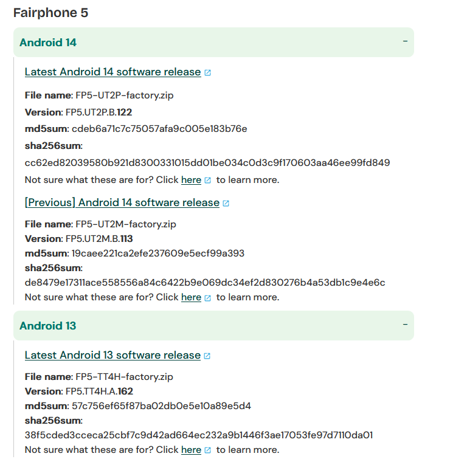
Task: Click external icon next to 'here' below de8479e1 hash
Action: [208, 298]
